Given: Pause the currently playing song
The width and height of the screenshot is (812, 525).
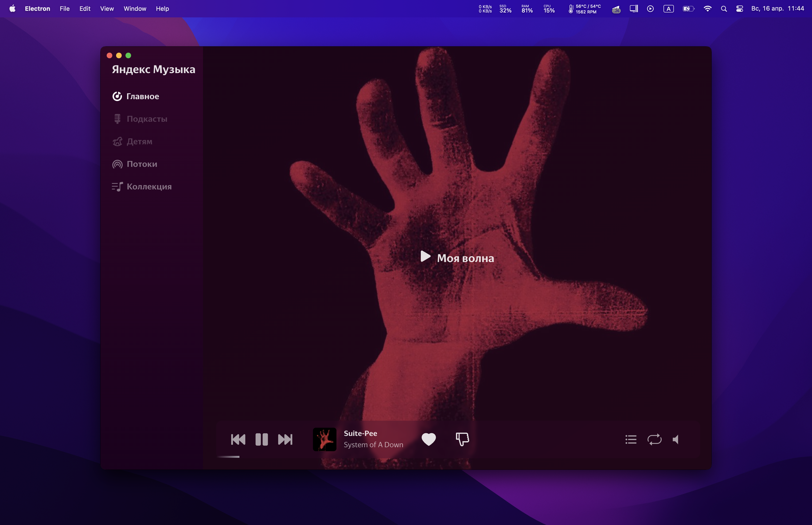Looking at the screenshot, I should [x=261, y=439].
